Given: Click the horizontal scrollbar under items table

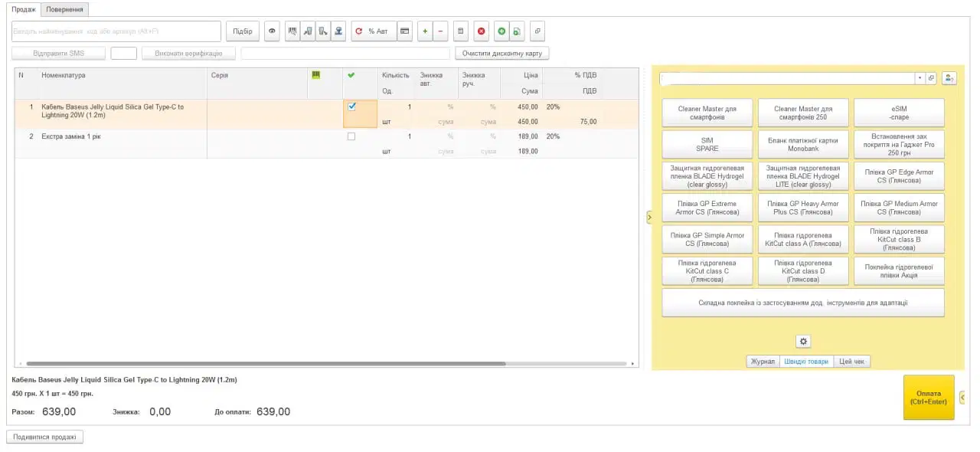Looking at the screenshot, I should click(266, 364).
